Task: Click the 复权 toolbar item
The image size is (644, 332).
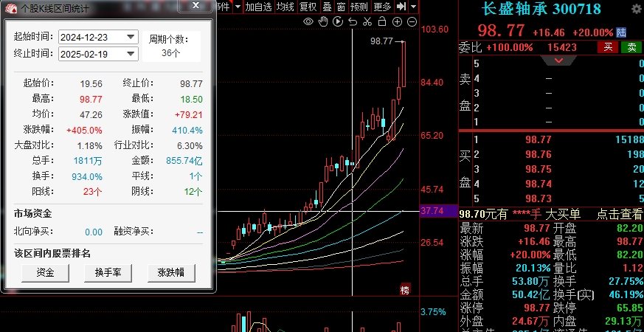Action: (x=308, y=7)
